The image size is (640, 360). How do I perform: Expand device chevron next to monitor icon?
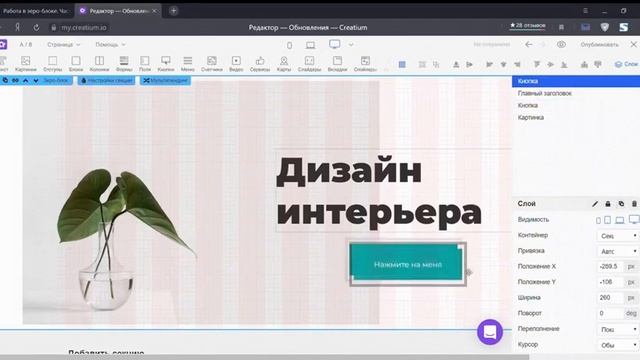[x=351, y=45]
